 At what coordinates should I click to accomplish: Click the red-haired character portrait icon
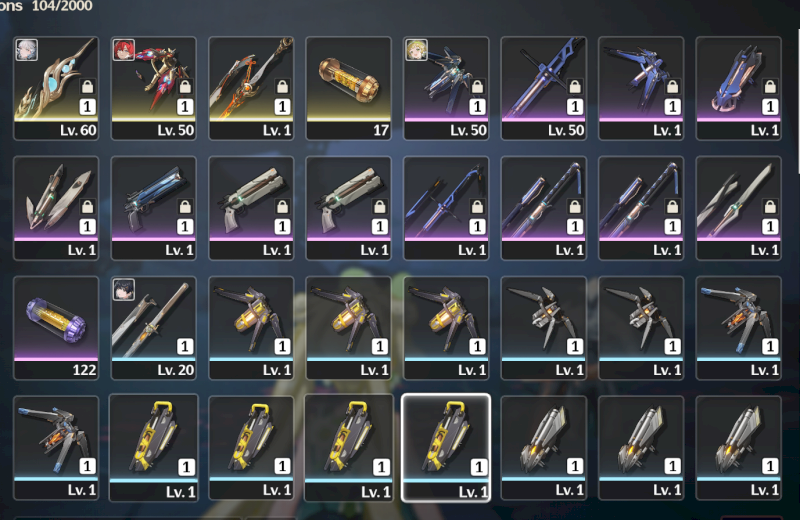(123, 50)
